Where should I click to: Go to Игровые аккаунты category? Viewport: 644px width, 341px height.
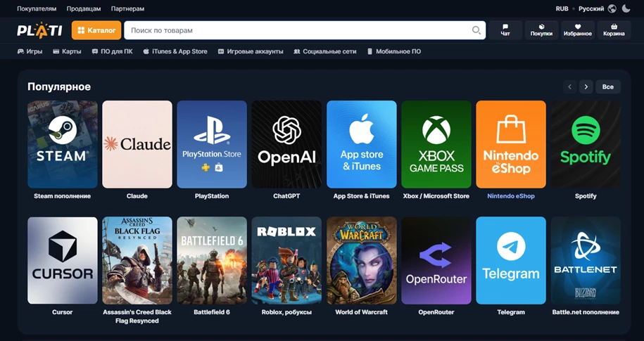(x=251, y=51)
